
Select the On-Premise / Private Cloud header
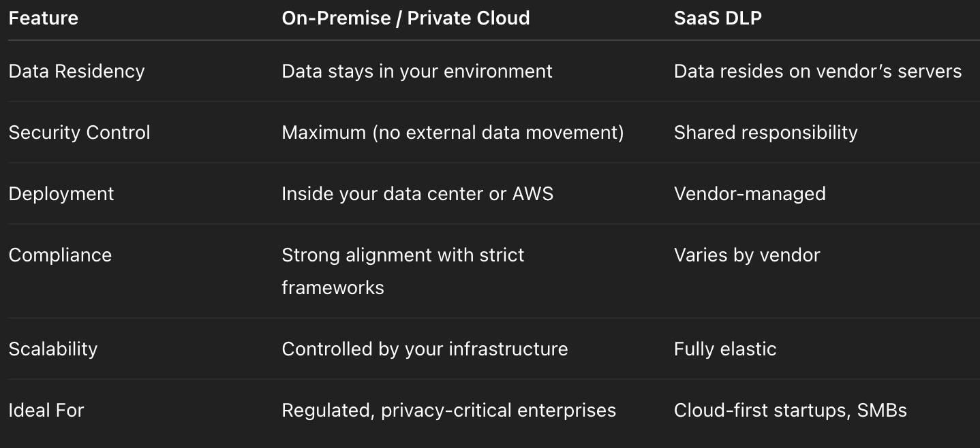coord(405,18)
